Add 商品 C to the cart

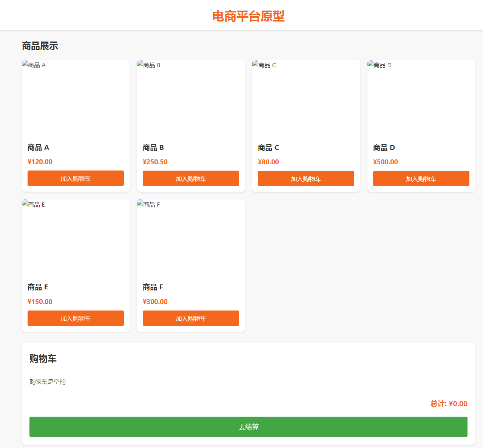click(306, 178)
